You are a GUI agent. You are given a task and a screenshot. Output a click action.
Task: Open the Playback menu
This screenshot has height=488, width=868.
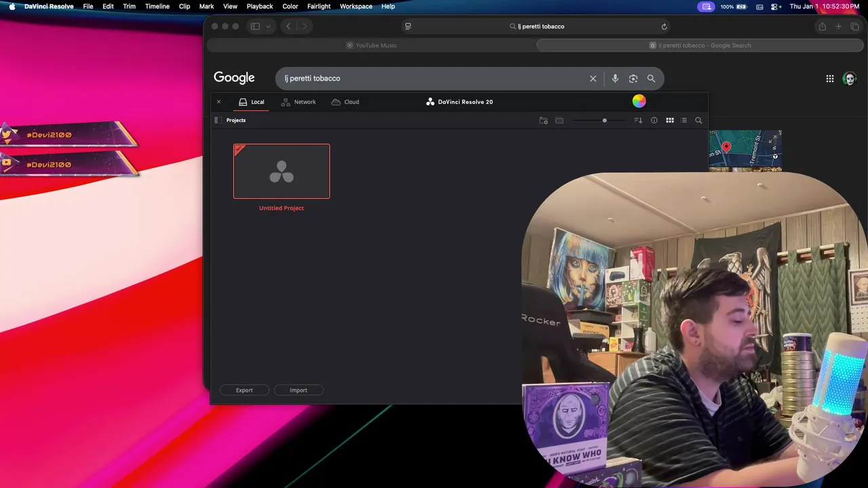pos(260,6)
